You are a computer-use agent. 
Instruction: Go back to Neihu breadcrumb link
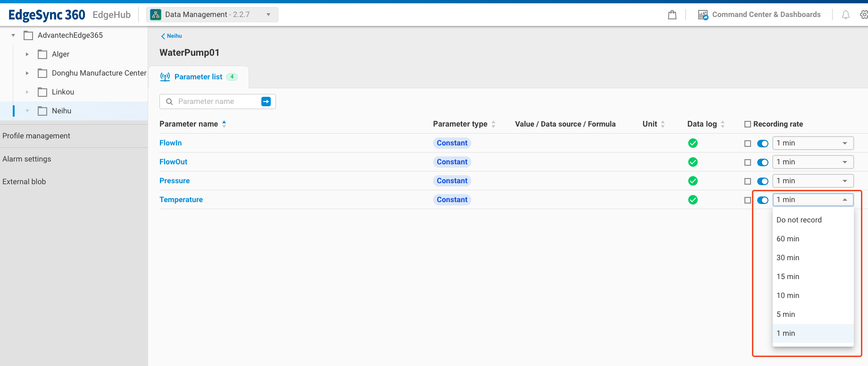click(x=172, y=36)
